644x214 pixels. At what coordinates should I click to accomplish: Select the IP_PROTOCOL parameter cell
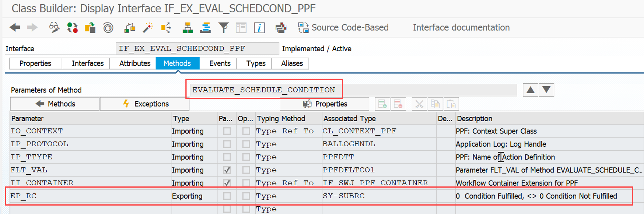[91, 144]
